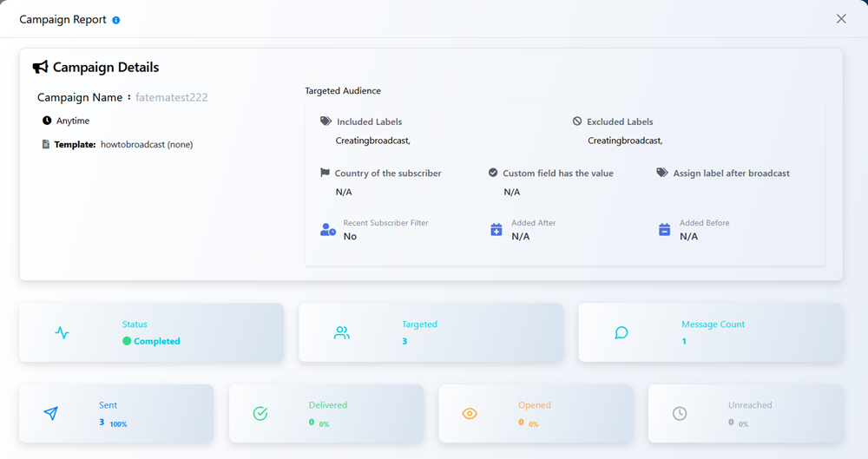Image resolution: width=868 pixels, height=459 pixels.
Task: Click the Status pulse icon
Action: point(62,332)
